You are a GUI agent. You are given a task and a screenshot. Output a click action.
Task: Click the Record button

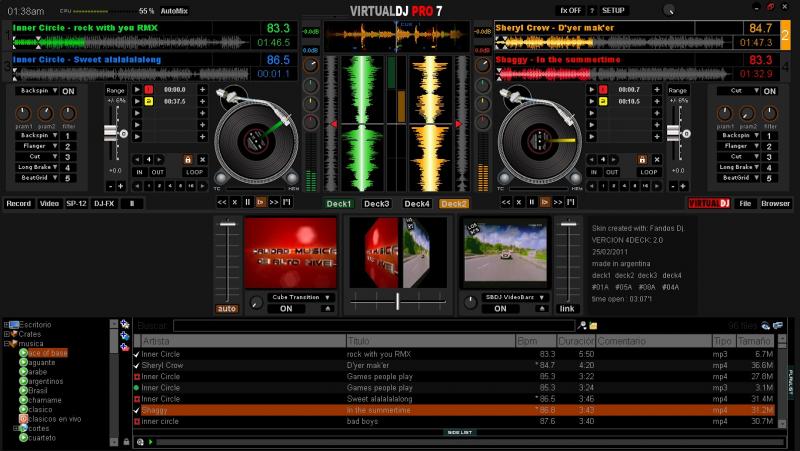click(19, 203)
